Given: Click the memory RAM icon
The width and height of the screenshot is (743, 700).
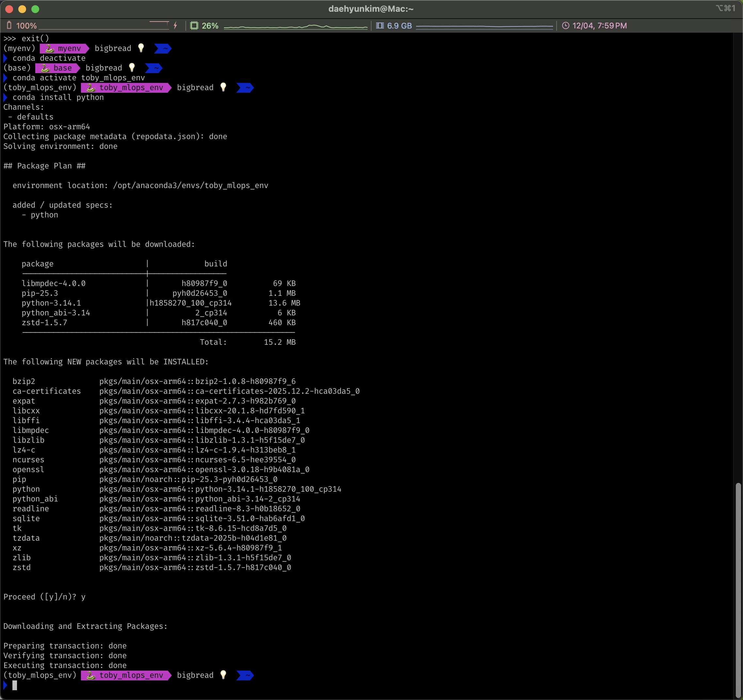Looking at the screenshot, I should 380,25.
